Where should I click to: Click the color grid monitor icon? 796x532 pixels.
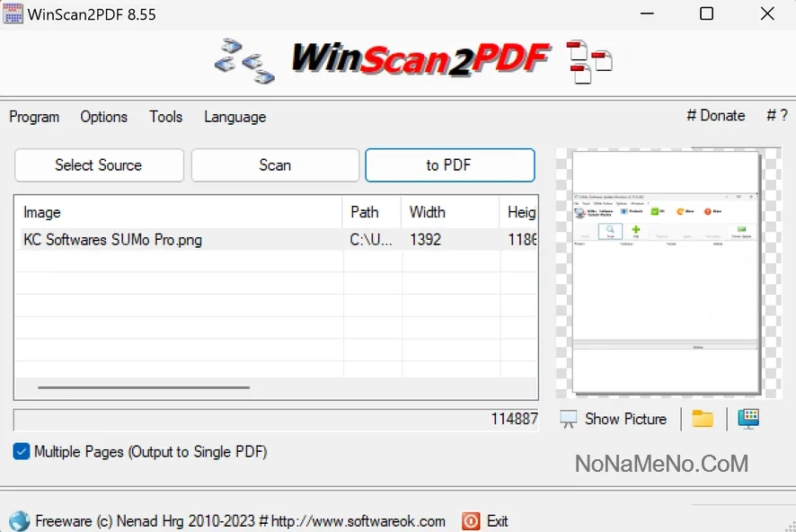748,419
